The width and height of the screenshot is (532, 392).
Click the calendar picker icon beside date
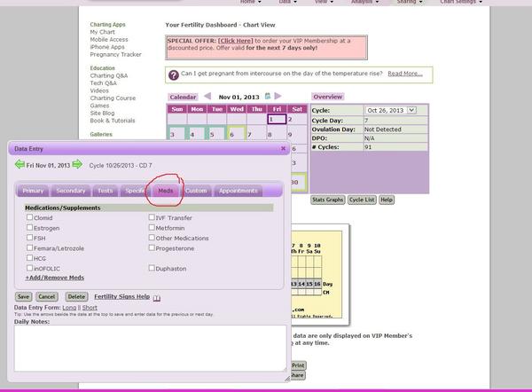[266, 96]
